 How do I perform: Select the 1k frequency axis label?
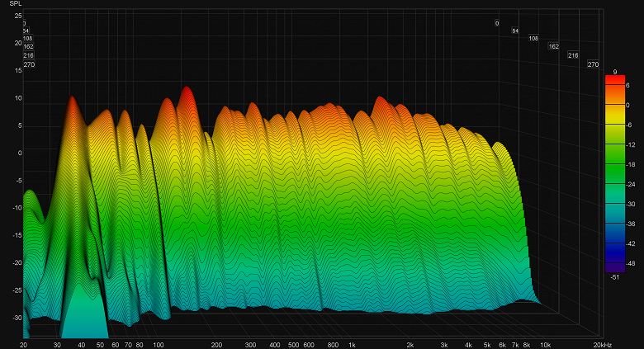click(352, 345)
